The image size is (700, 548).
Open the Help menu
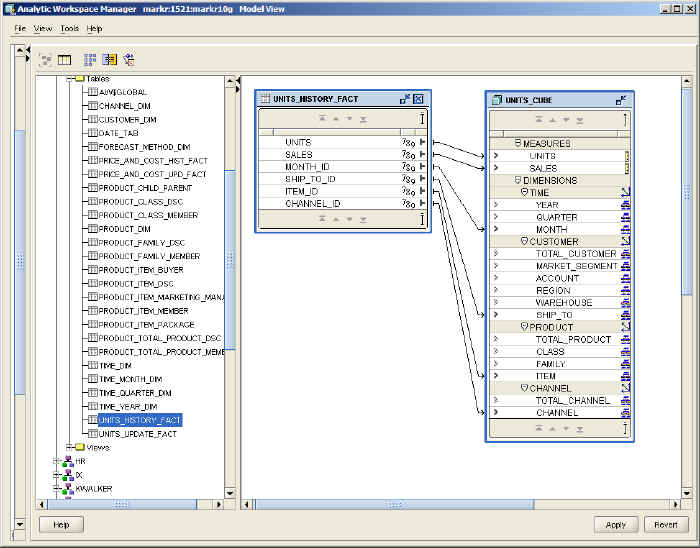(94, 29)
